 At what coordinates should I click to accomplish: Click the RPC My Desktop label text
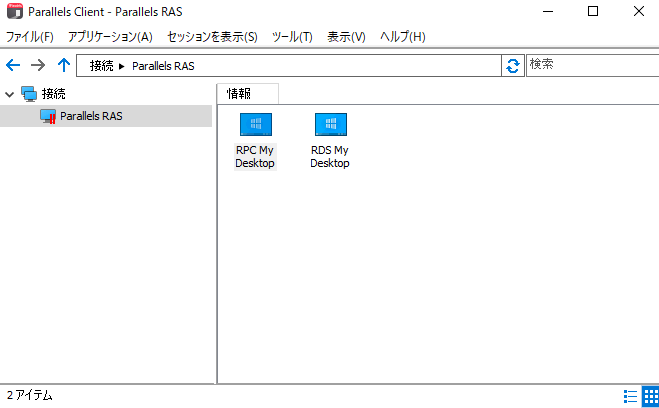pyautogui.click(x=255, y=156)
